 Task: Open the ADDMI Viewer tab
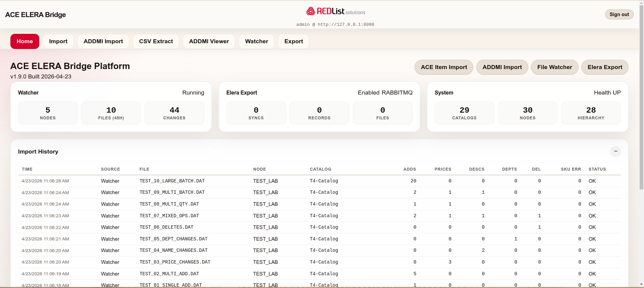click(209, 41)
